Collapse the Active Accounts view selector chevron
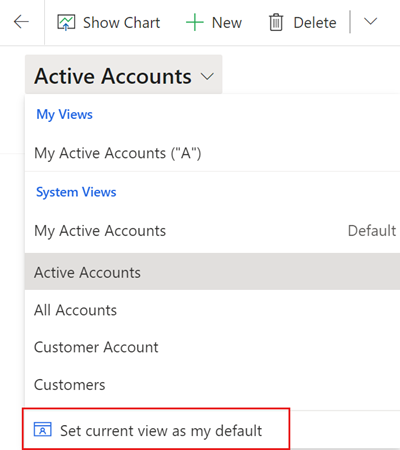 [x=207, y=77]
